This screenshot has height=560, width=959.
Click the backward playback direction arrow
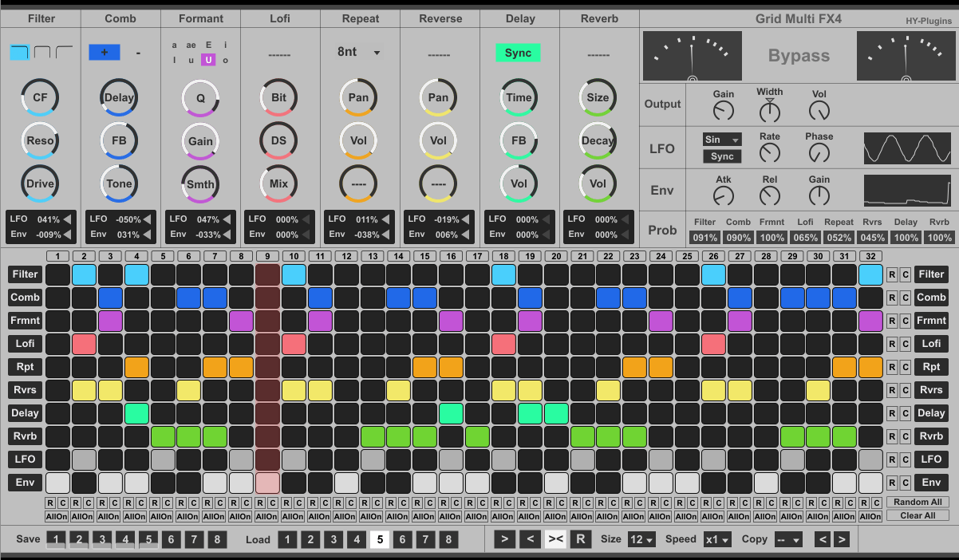click(x=530, y=539)
